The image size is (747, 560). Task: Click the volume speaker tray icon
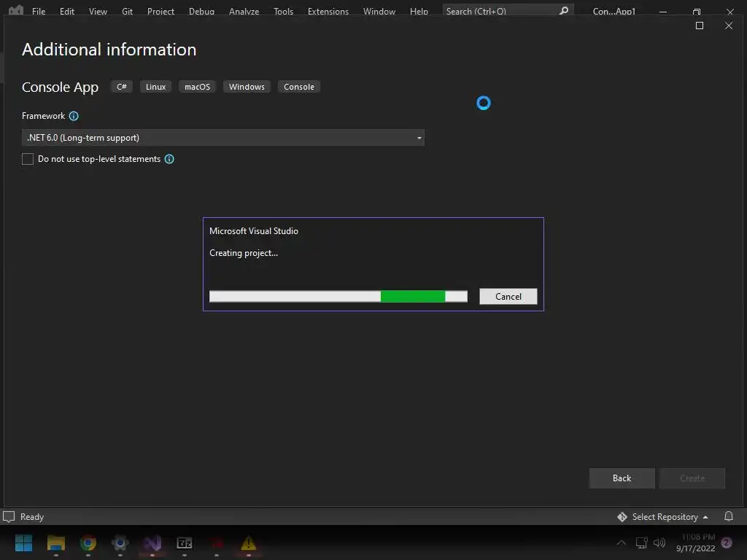click(659, 542)
